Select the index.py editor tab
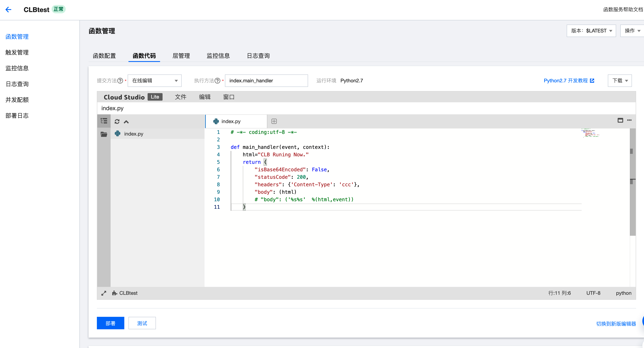 (236, 121)
